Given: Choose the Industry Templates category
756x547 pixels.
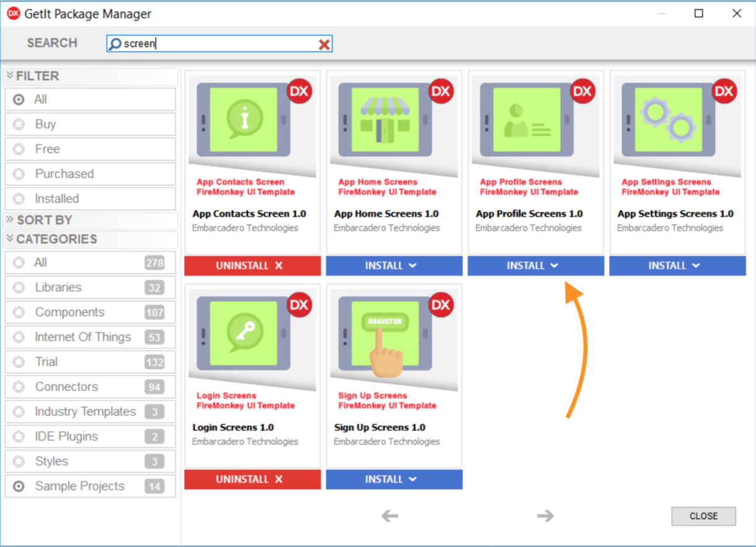Looking at the screenshot, I should pos(90,411).
